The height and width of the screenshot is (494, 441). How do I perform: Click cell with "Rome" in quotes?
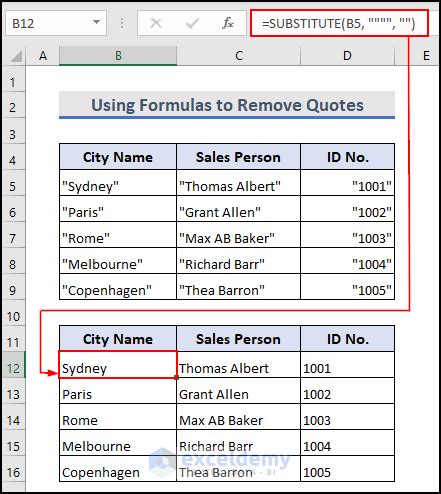[x=118, y=235]
